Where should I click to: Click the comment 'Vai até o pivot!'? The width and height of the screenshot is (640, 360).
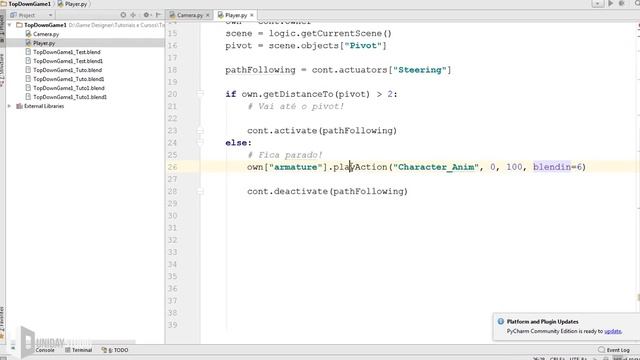coord(296,106)
